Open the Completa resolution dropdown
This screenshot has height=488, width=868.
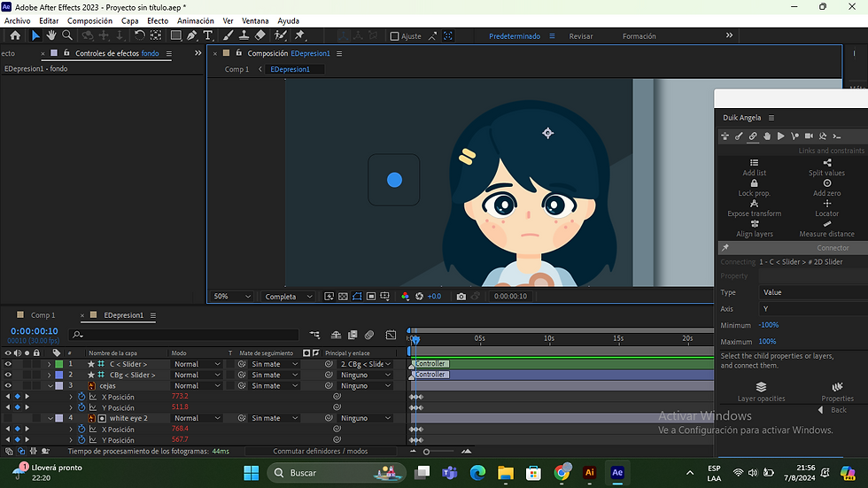[x=289, y=297]
